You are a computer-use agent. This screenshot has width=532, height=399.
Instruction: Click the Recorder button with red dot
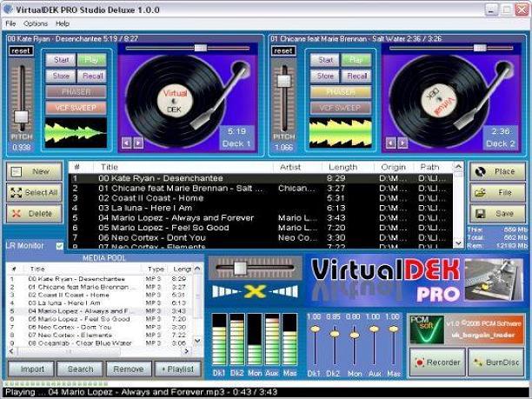click(x=436, y=360)
